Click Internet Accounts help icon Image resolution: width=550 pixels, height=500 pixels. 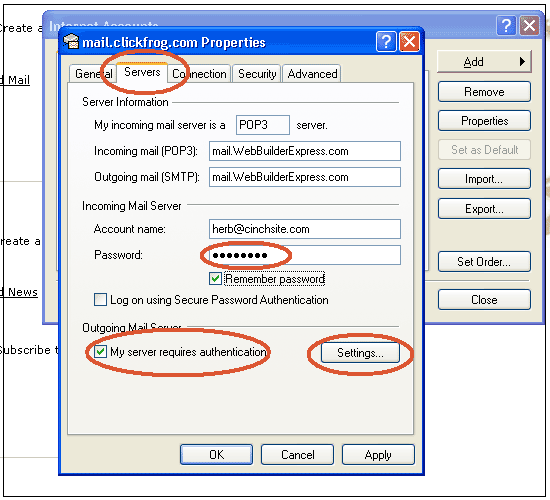pos(506,26)
